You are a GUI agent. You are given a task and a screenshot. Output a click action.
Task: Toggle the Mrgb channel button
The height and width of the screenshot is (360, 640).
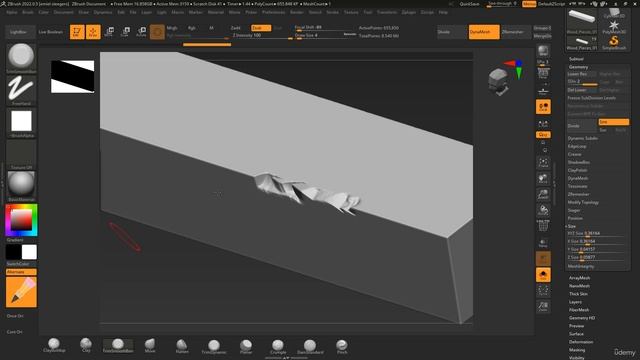[x=172, y=28]
